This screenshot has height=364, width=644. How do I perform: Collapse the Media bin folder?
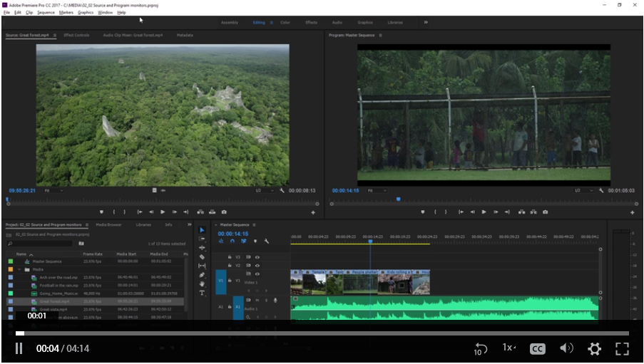pyautogui.click(x=19, y=269)
